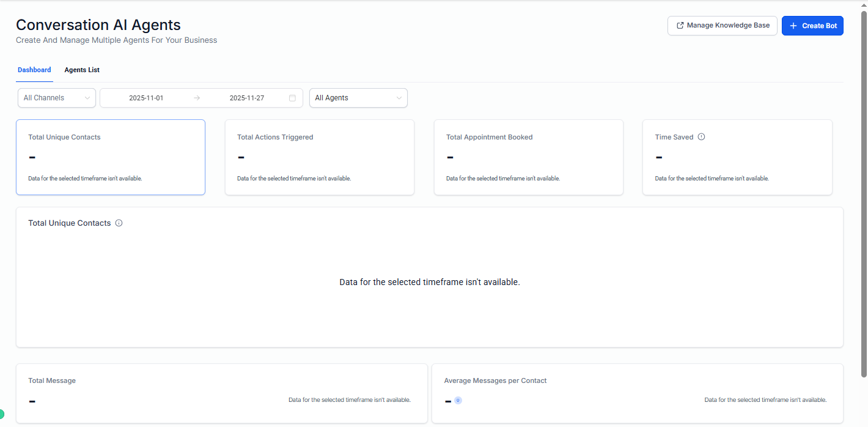Screen dimensions: 868x427
Task: Click the green circle widget at bottom left
Action: [1, 414]
